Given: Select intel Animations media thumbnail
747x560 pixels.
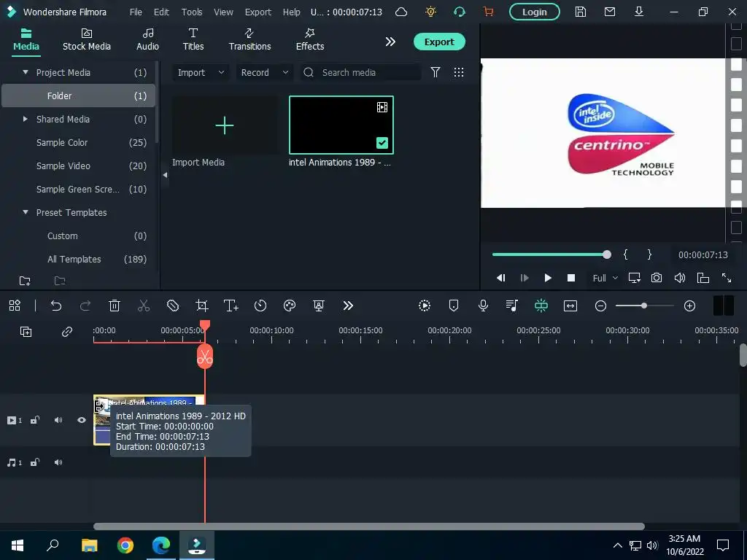Looking at the screenshot, I should 341,125.
